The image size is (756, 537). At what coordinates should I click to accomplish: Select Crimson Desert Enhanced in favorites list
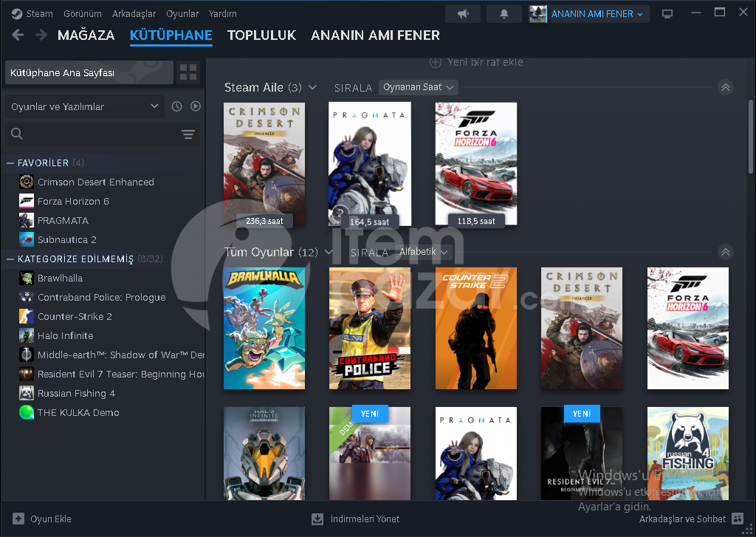click(96, 182)
